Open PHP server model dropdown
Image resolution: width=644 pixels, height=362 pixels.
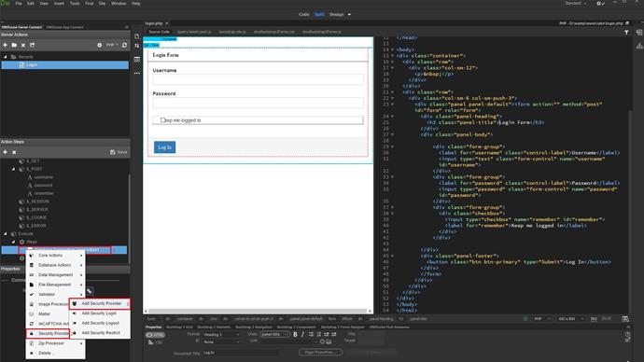pos(112,45)
